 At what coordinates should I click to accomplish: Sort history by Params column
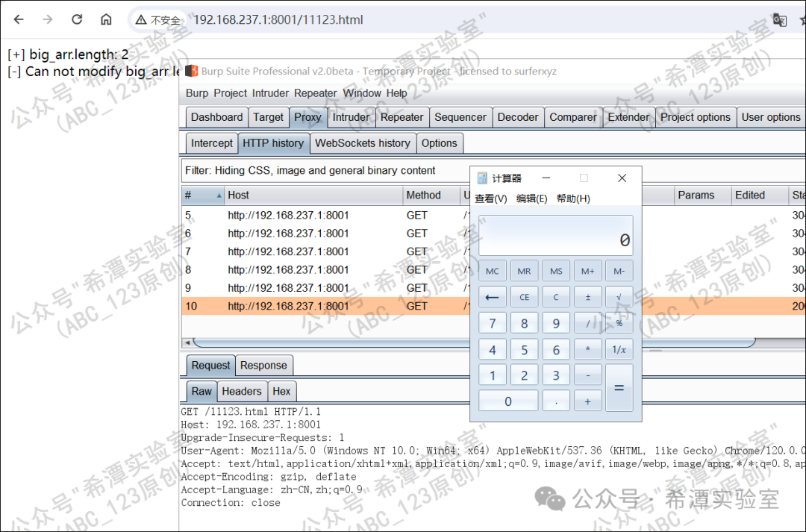[702, 195]
